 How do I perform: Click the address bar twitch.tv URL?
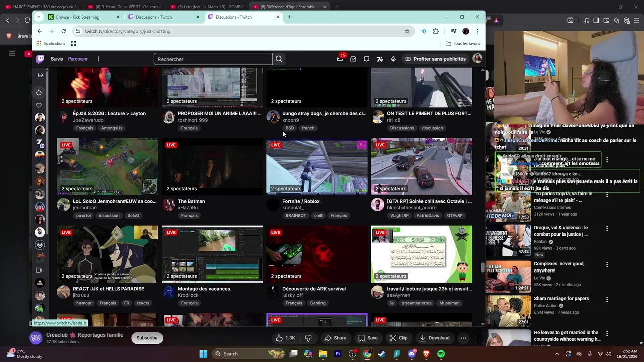click(127, 31)
